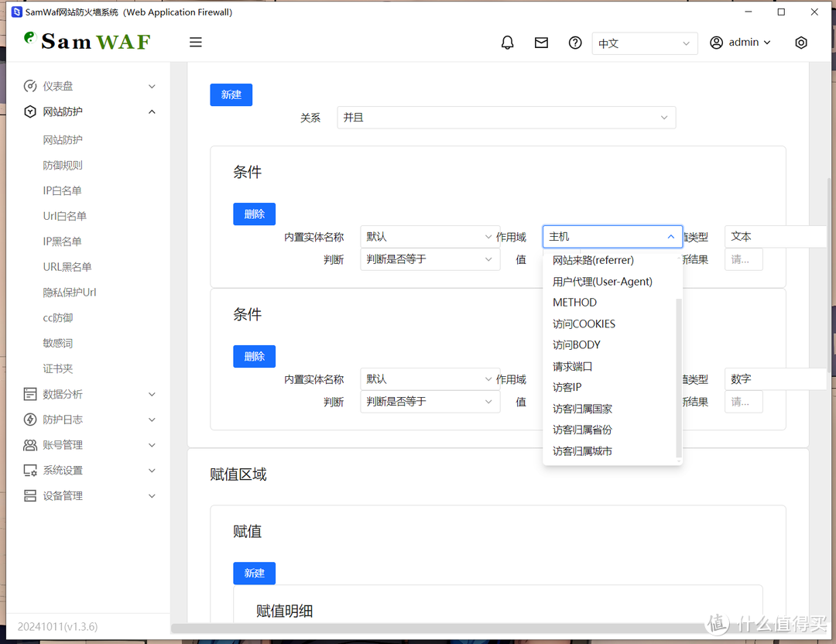Viewport: 836px width, 644px height.
Task: Click the 删除 button in first condition
Action: (x=254, y=214)
